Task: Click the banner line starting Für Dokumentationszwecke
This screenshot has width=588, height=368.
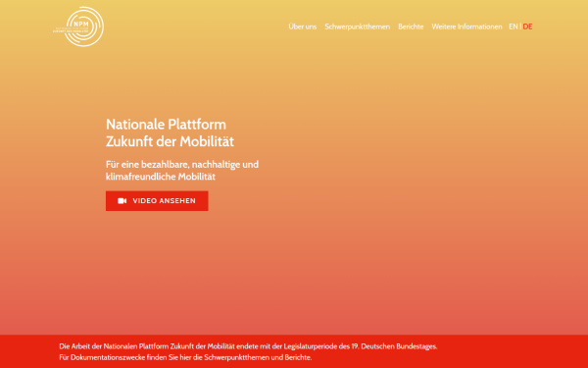Action: point(185,357)
